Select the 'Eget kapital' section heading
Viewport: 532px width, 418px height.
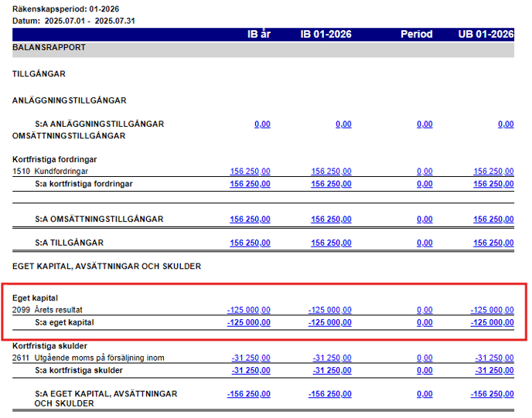(x=36, y=298)
